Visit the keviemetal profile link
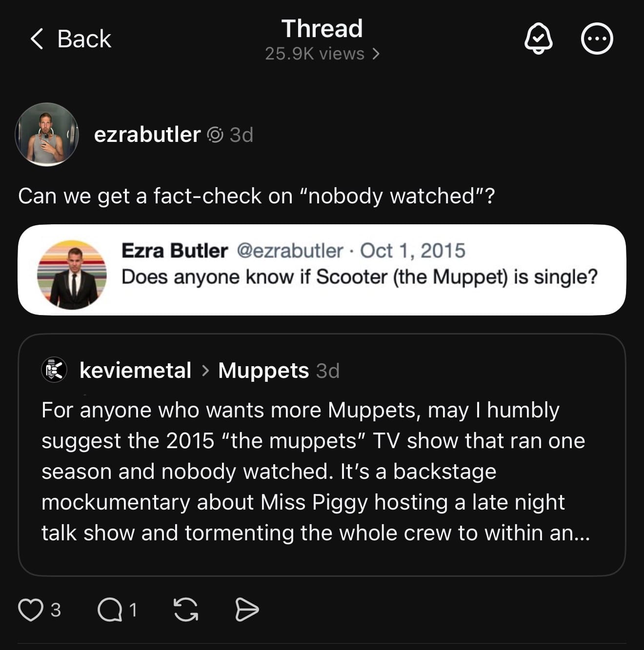The image size is (644, 650). coord(135,371)
